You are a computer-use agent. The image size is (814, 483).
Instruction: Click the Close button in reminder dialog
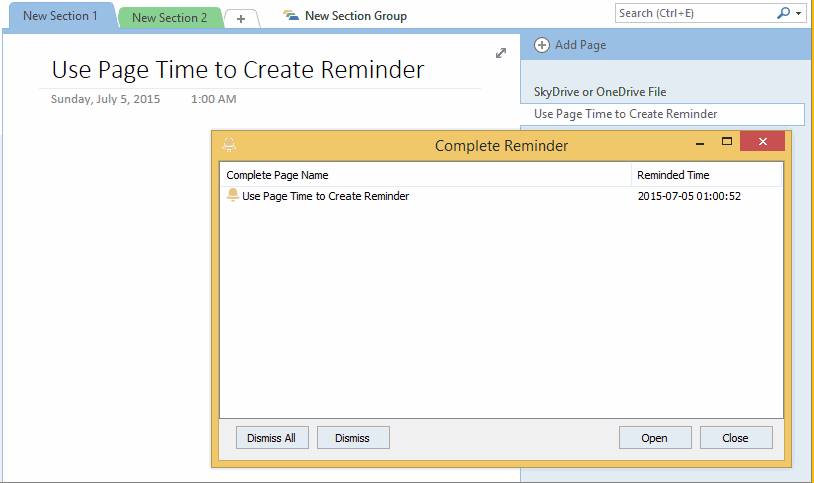click(736, 438)
